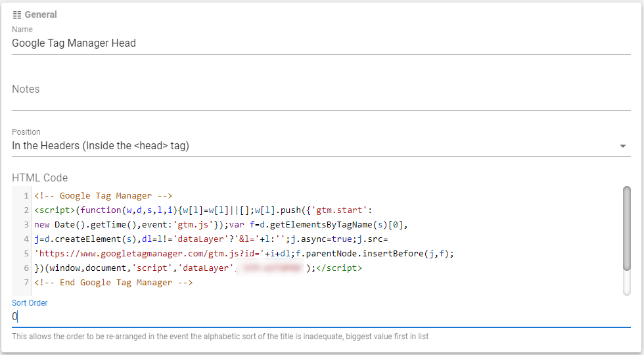Click line 7 '<!-- End Google Tag Manager -->'
The image size is (644, 355).
113,282
